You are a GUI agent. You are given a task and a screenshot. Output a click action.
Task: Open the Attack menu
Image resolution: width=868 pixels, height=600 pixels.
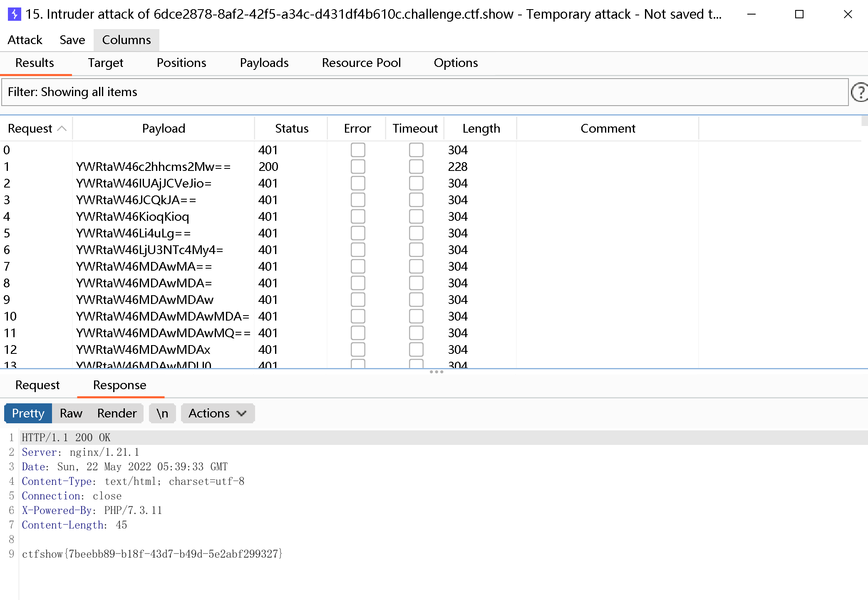25,40
